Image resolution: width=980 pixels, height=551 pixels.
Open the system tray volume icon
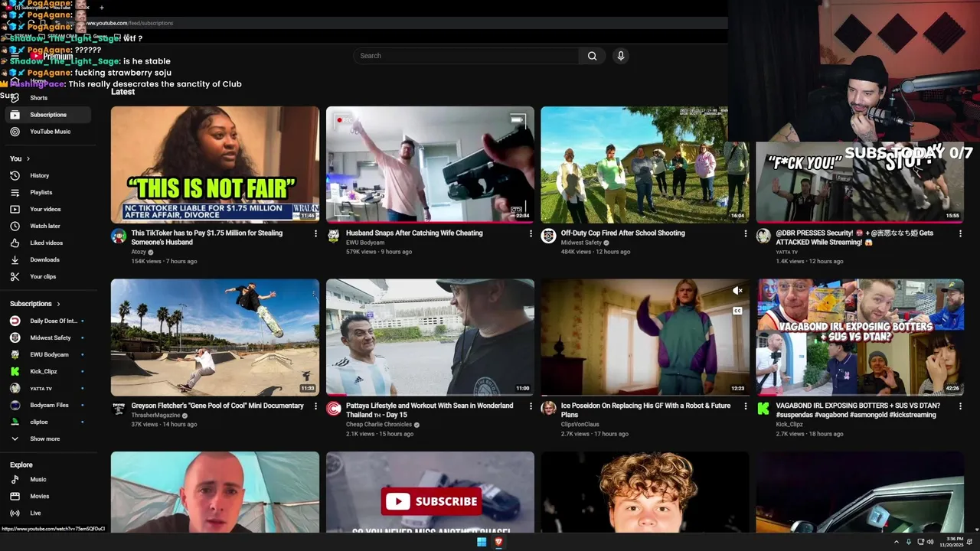(930, 542)
